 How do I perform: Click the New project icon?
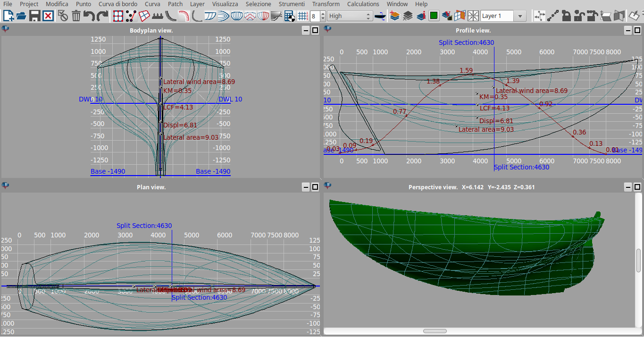coord(8,16)
